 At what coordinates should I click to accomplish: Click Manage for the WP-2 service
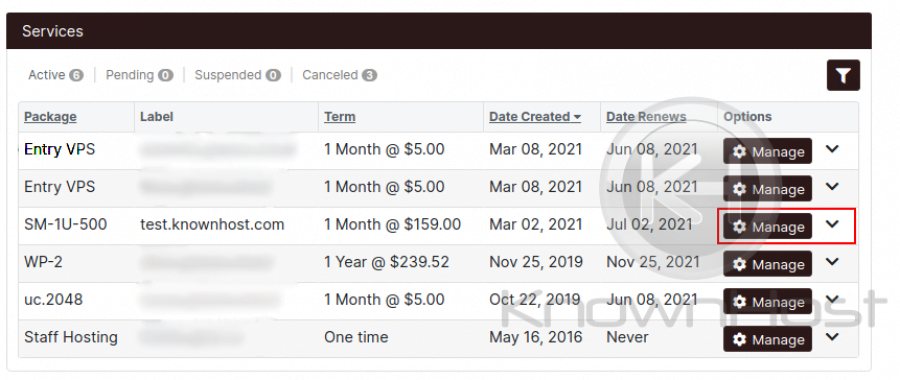pyautogui.click(x=767, y=265)
